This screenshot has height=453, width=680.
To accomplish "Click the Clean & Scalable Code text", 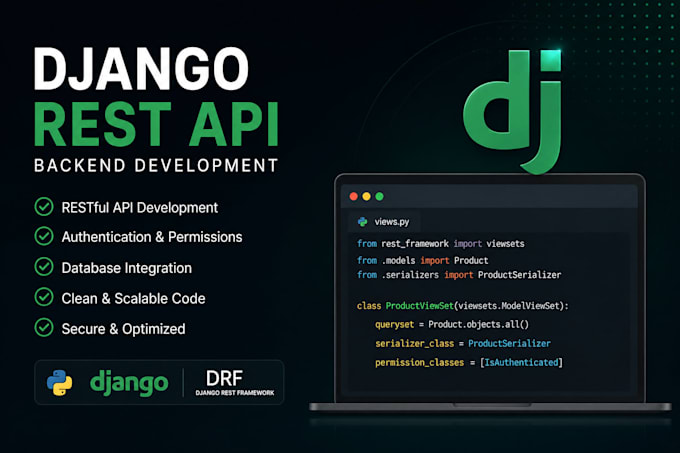I will point(134,298).
